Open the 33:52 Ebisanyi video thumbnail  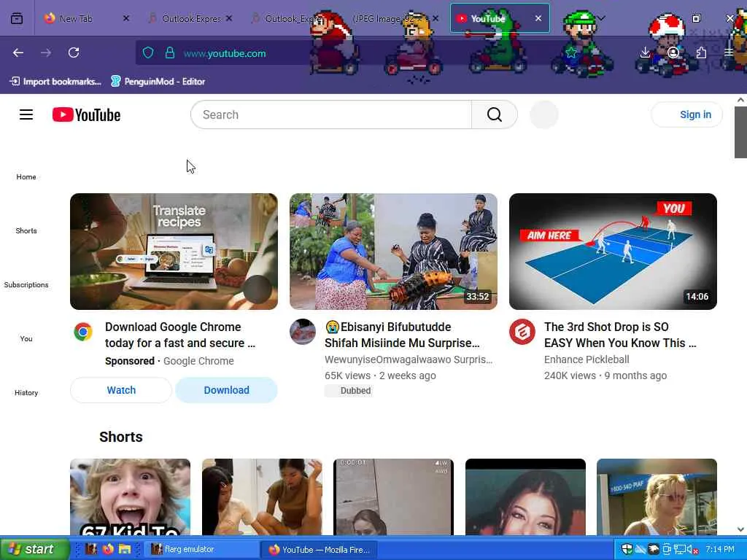point(393,252)
